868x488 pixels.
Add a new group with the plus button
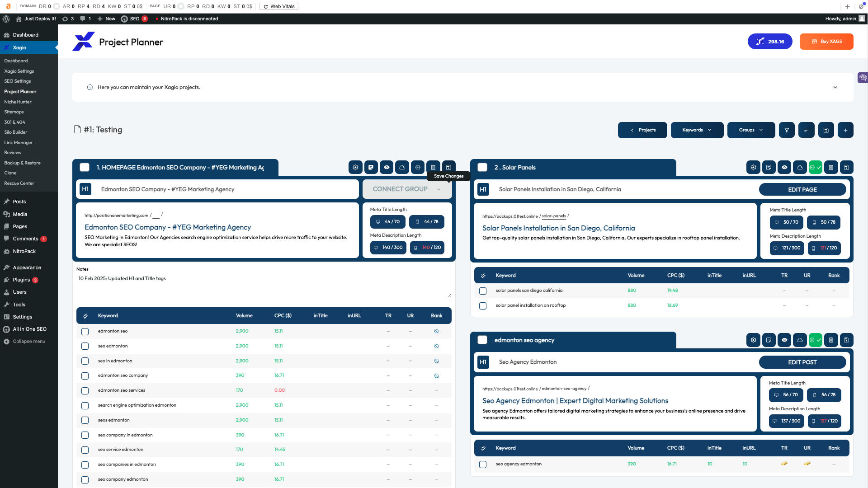[845, 130]
